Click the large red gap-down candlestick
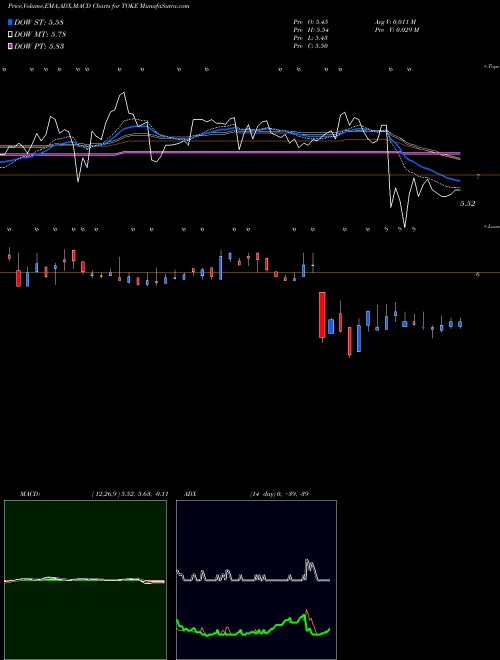 [322, 315]
